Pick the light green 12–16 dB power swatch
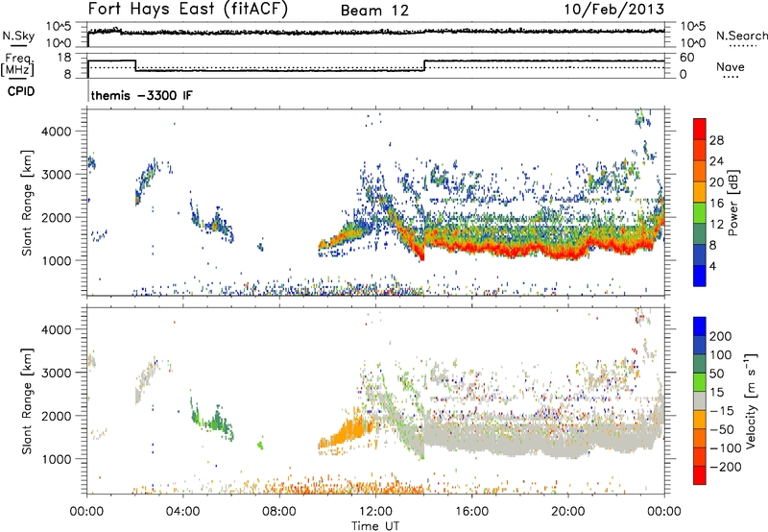Screen dimensions: 768x532 (700, 213)
